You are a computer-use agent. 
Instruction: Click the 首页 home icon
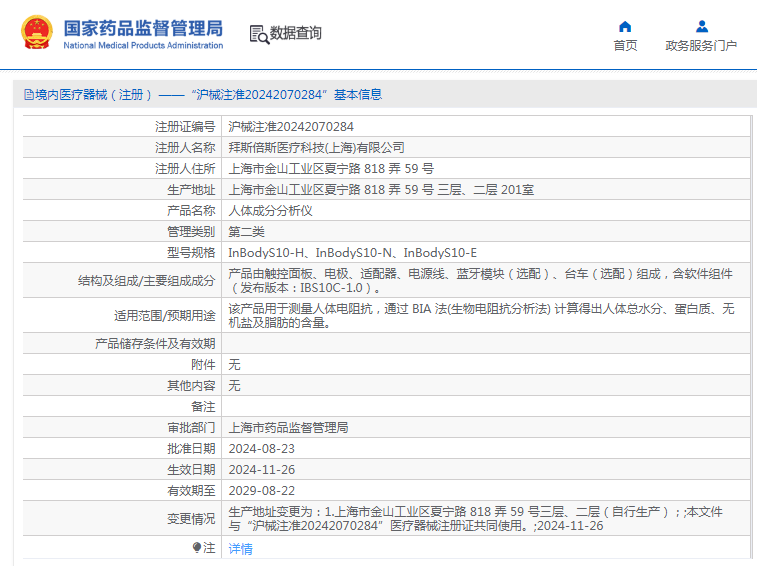[x=625, y=26]
